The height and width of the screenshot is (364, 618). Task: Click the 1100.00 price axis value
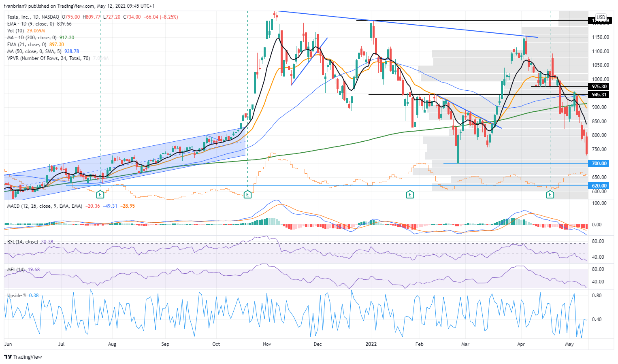pos(601,51)
